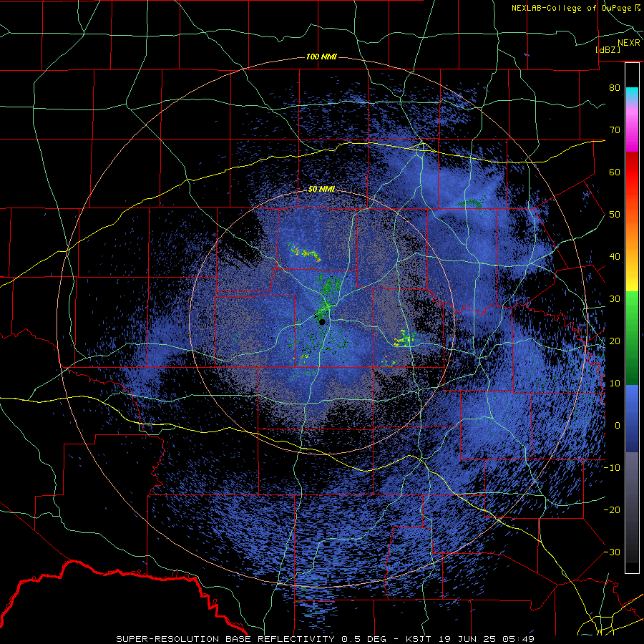Click the orange storm line north of radar
Viewport: 644px width, 644px height.
click(x=304, y=252)
